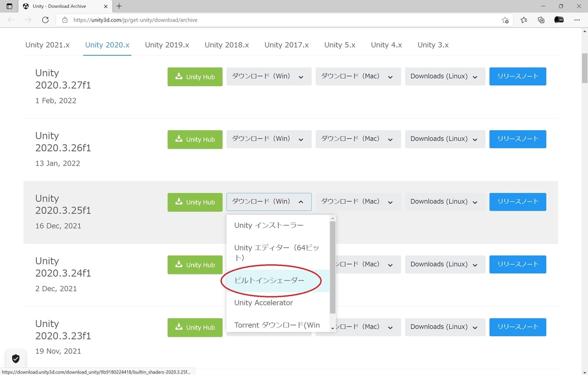The width and height of the screenshot is (588, 375).
Task: Click the privacy shield badge icon
Action: [16, 359]
